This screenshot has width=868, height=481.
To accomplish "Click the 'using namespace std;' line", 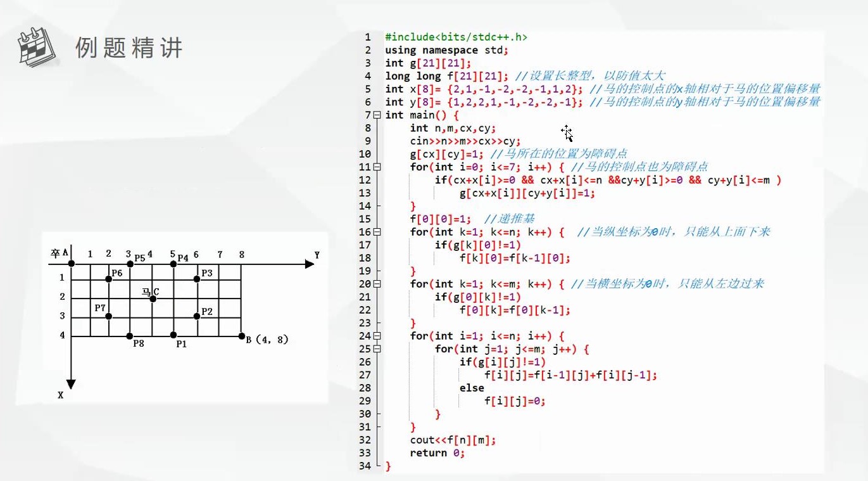I will (x=446, y=49).
